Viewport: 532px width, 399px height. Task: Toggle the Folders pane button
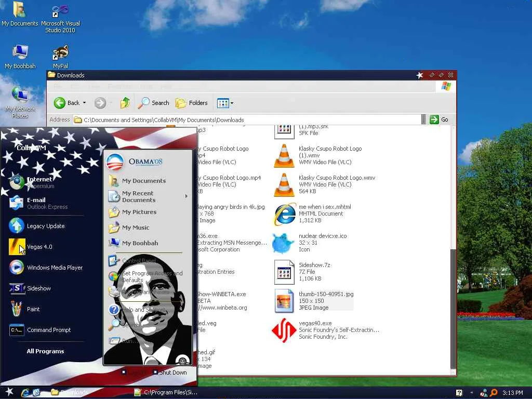[192, 103]
